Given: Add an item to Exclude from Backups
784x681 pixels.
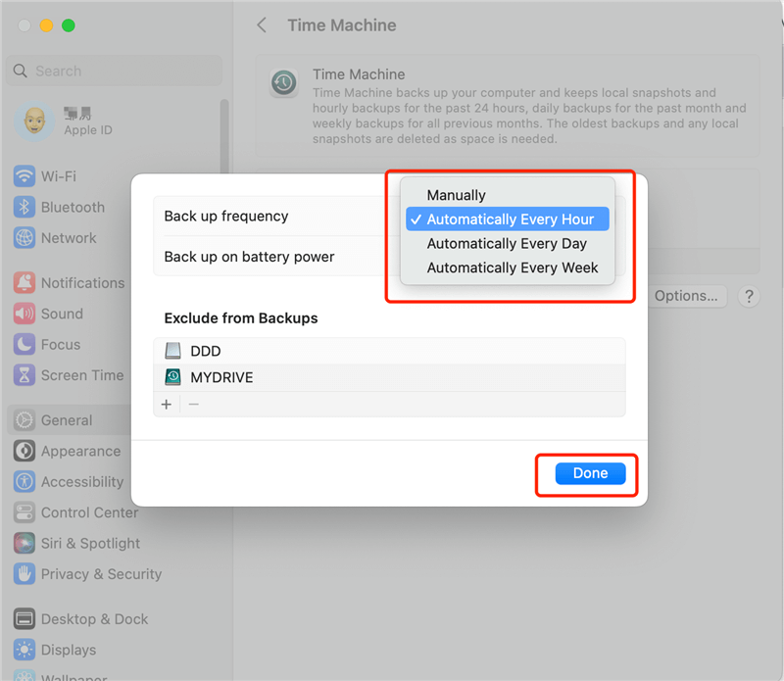Looking at the screenshot, I should (167, 404).
